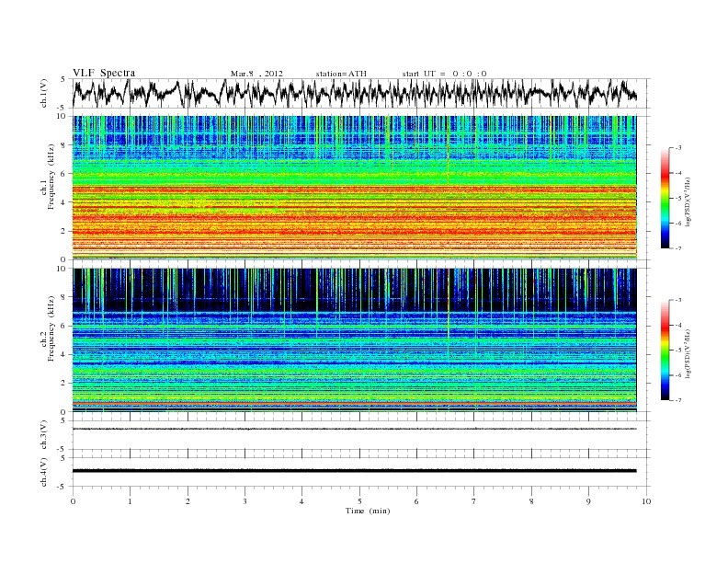The height and width of the screenshot is (563, 728).
Task: Click the "-3" tick on the upper color bar
Action: [x=678, y=148]
